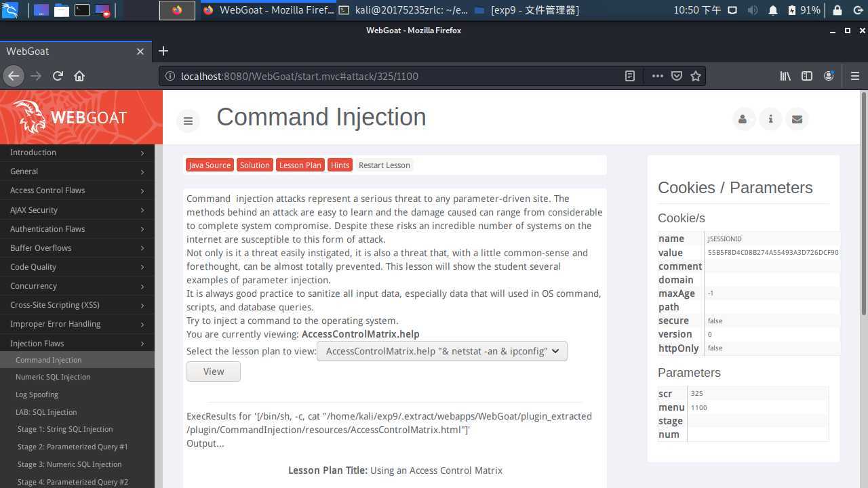868x488 pixels.
Task: Open Java Source for the lesson
Action: [x=210, y=165]
